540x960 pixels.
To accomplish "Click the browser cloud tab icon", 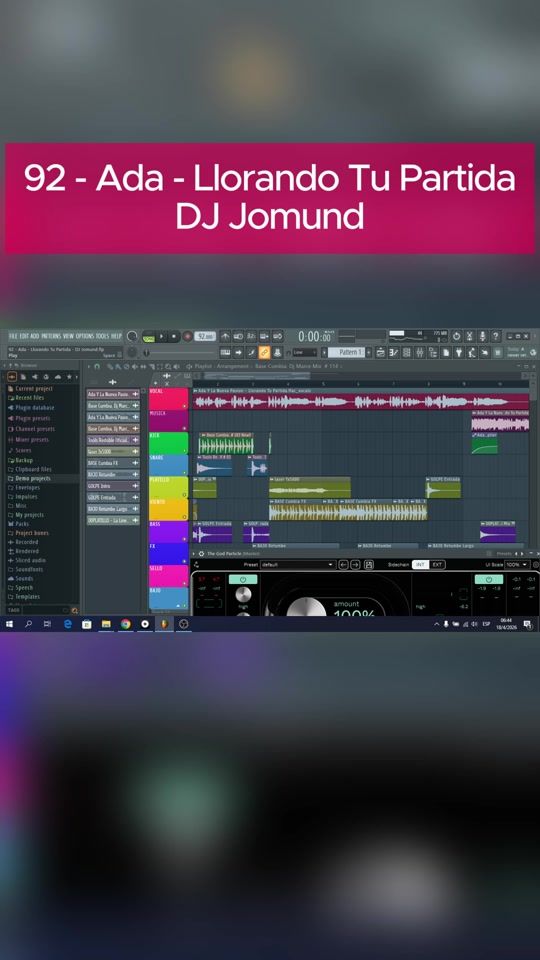I will pos(58,376).
